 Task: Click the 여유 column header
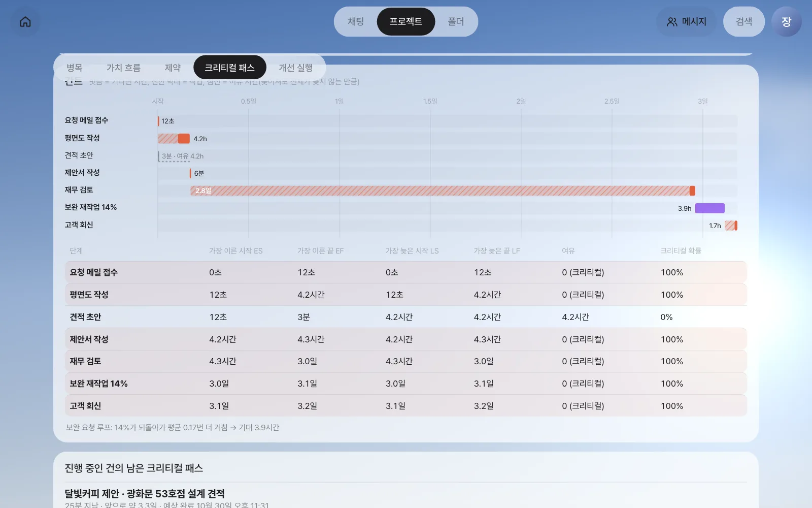tap(568, 251)
